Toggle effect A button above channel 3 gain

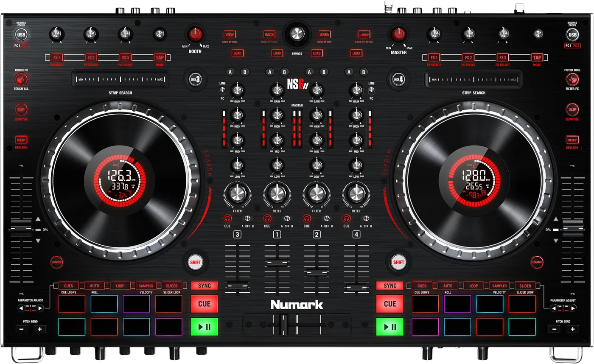[x=230, y=72]
